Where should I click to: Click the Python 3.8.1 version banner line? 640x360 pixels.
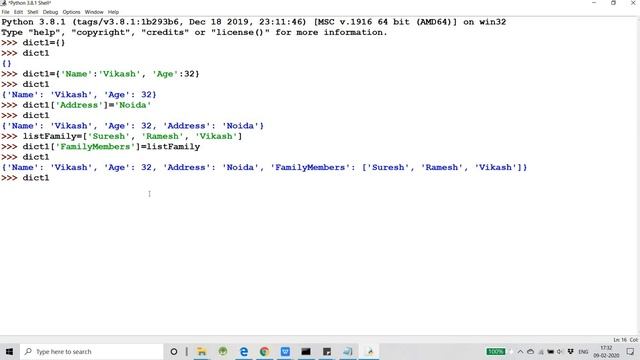[x=253, y=22]
